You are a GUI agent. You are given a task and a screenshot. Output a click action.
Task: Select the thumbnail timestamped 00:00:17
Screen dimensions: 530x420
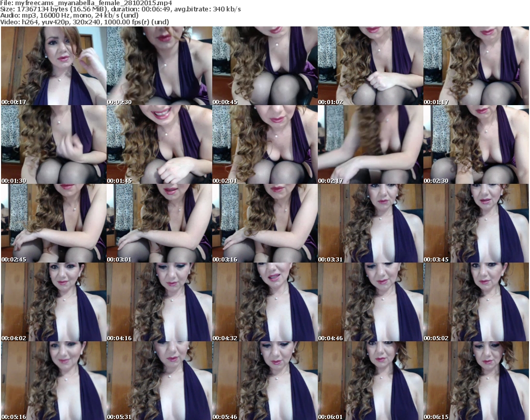coord(54,66)
